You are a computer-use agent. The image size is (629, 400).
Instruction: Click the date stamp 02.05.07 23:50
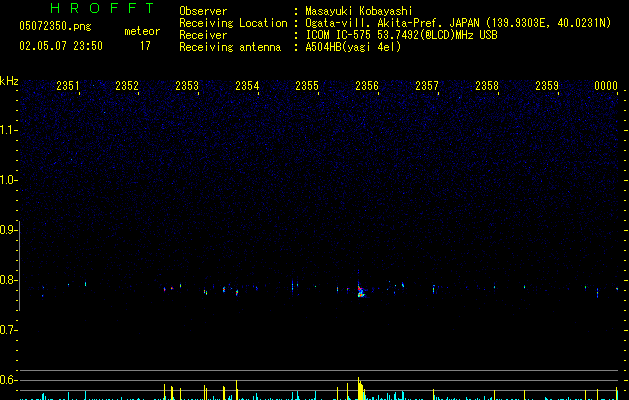point(61,46)
